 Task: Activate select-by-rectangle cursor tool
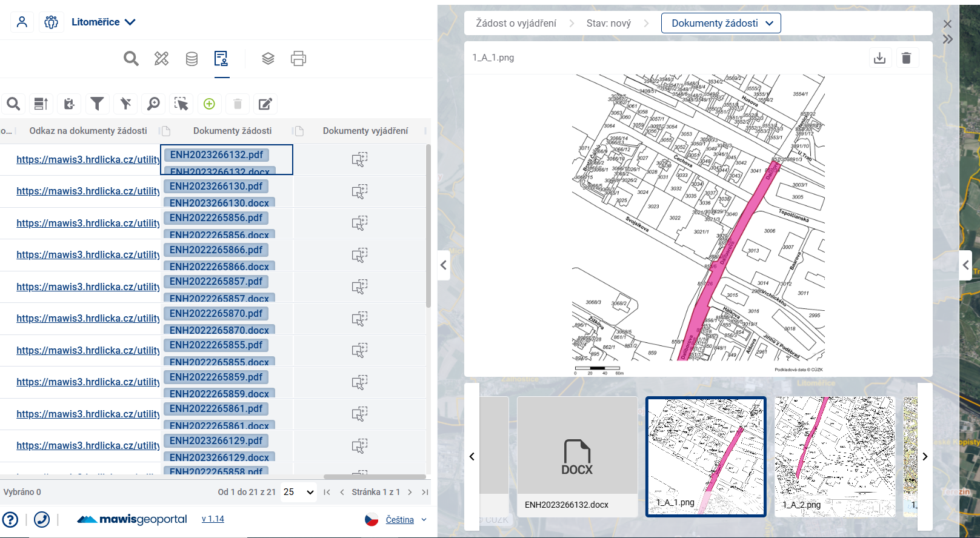pos(181,104)
